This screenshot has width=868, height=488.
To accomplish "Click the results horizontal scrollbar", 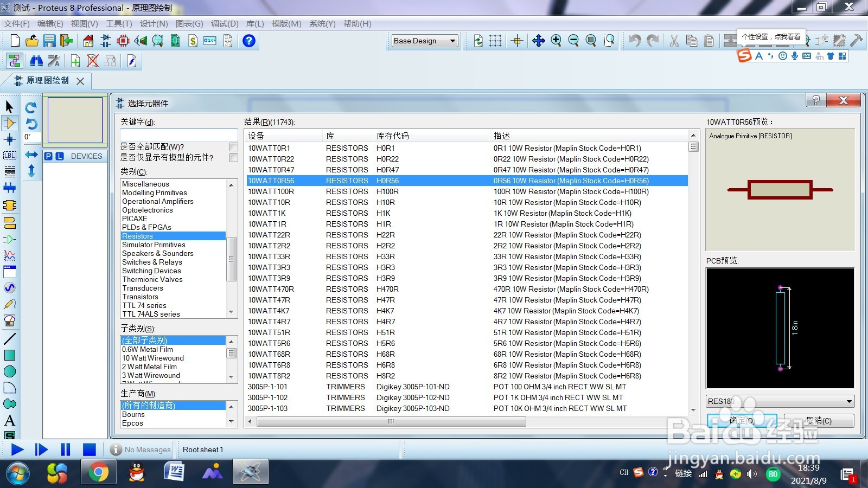I will (391, 421).
